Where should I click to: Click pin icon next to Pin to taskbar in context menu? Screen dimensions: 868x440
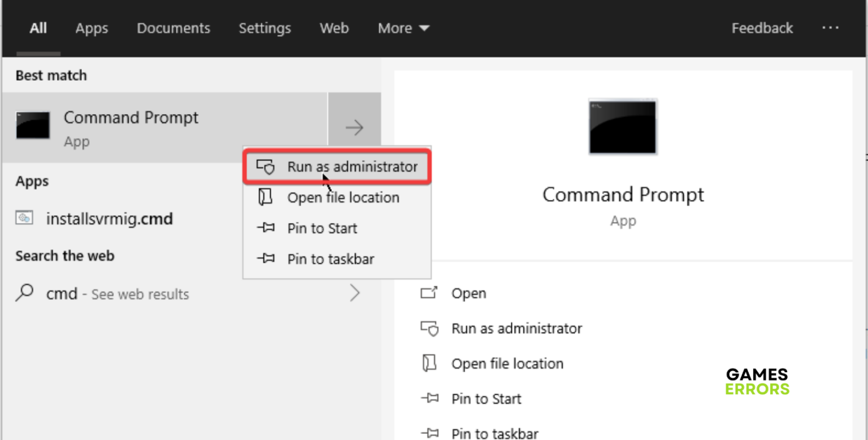pyautogui.click(x=265, y=259)
